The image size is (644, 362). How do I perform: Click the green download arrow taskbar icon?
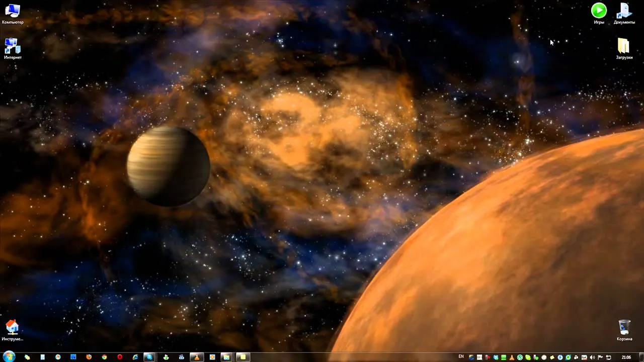[167, 357]
